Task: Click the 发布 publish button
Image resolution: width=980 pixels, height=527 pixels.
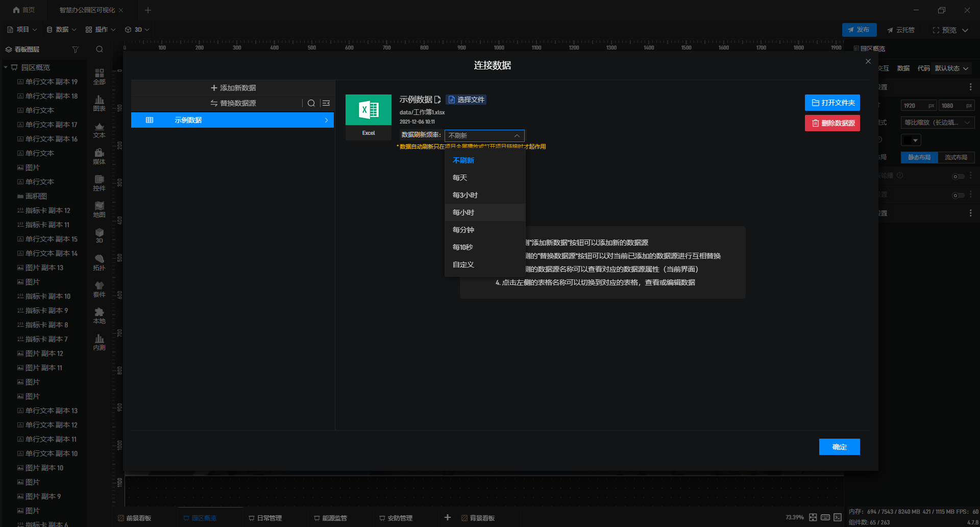Action: coord(859,30)
